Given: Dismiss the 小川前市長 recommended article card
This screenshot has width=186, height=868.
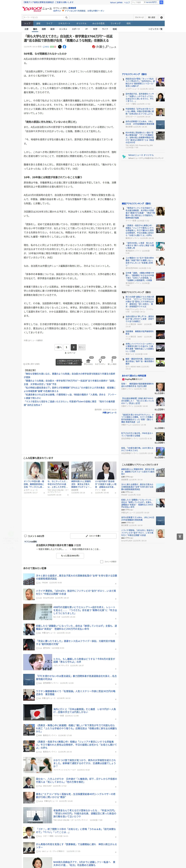Looking at the screenshot, I should tap(115, 493).
